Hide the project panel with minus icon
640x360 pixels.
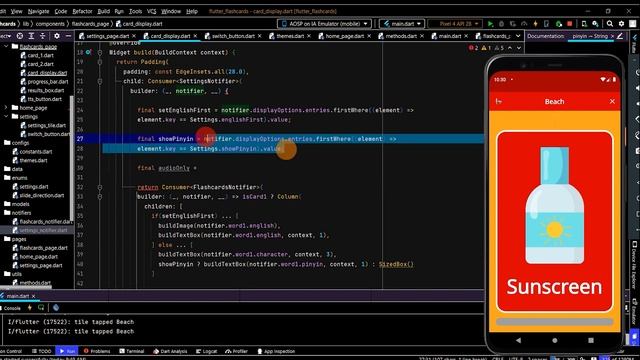(x=68, y=36)
